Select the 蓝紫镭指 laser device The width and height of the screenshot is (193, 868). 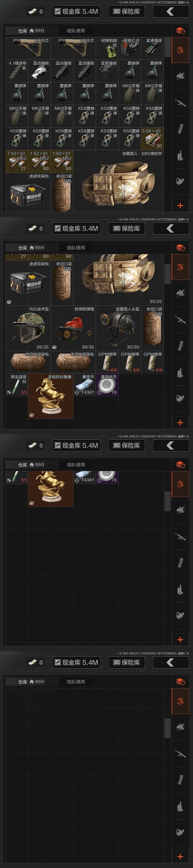click(107, 71)
